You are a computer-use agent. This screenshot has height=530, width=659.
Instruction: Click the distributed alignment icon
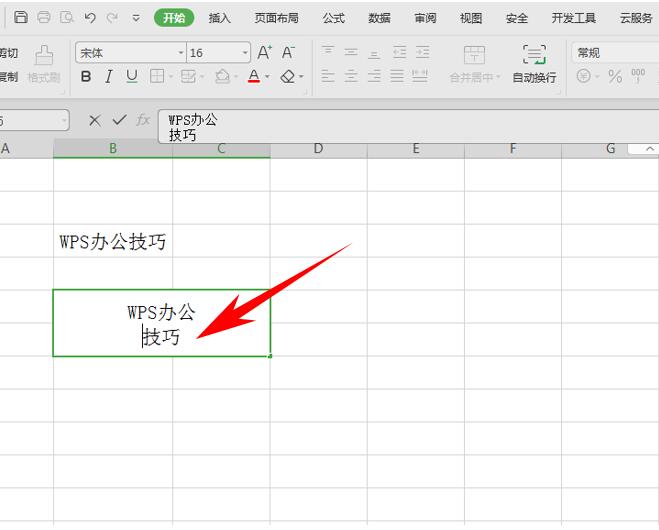420,76
